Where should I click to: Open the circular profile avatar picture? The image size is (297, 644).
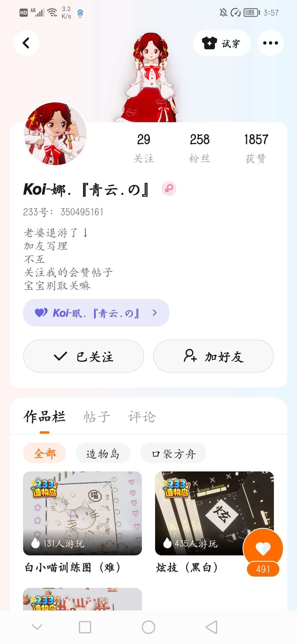(x=55, y=134)
